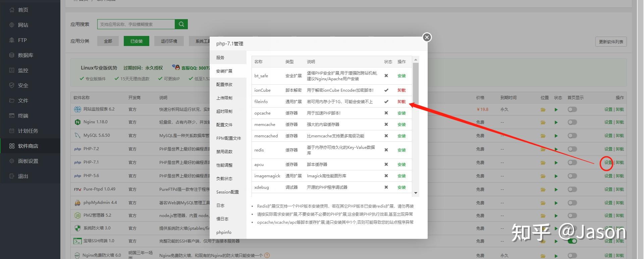The height and width of the screenshot is (259, 644).
Task: Open the Session配置 tab
Action: point(228,192)
